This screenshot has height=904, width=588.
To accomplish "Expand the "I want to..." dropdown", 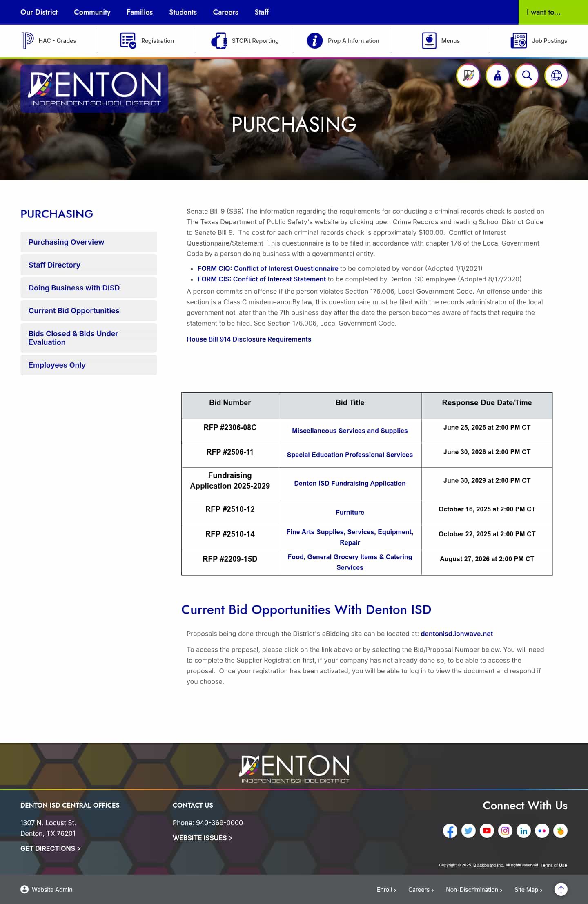I will 553,12.
